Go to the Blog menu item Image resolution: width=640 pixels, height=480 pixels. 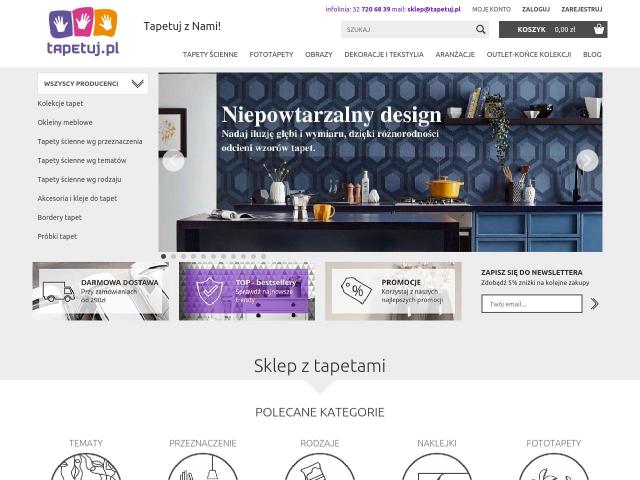(x=592, y=54)
